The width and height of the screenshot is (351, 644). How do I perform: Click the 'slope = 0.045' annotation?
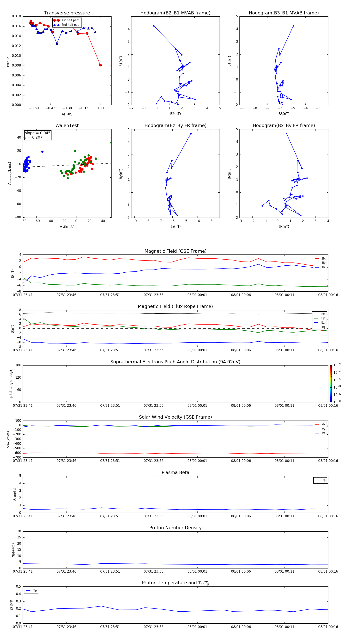click(37, 133)
